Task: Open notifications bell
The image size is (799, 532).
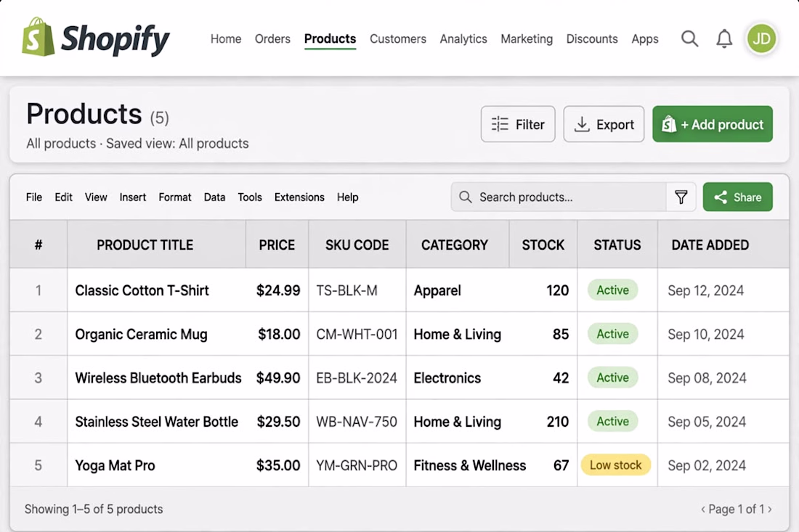Action: [724, 38]
